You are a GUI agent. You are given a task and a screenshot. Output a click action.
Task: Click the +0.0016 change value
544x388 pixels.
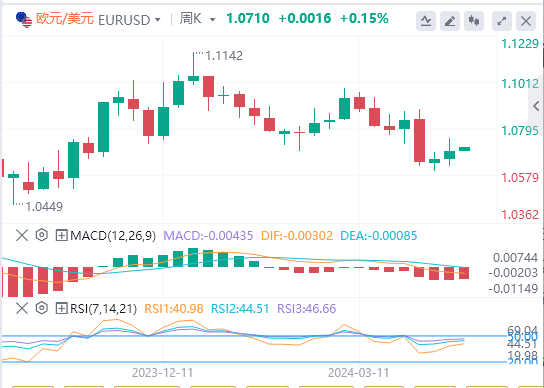tap(305, 18)
